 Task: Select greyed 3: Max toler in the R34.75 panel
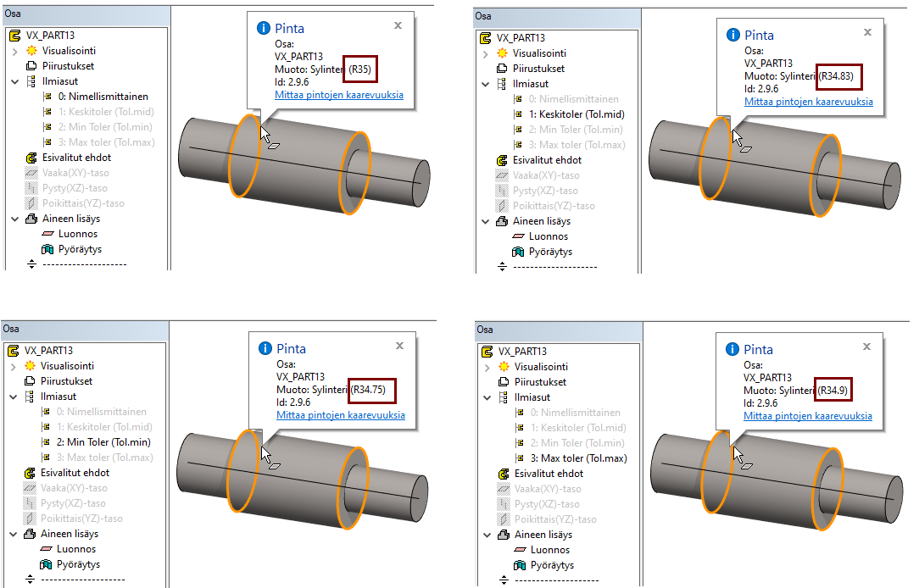[105, 458]
